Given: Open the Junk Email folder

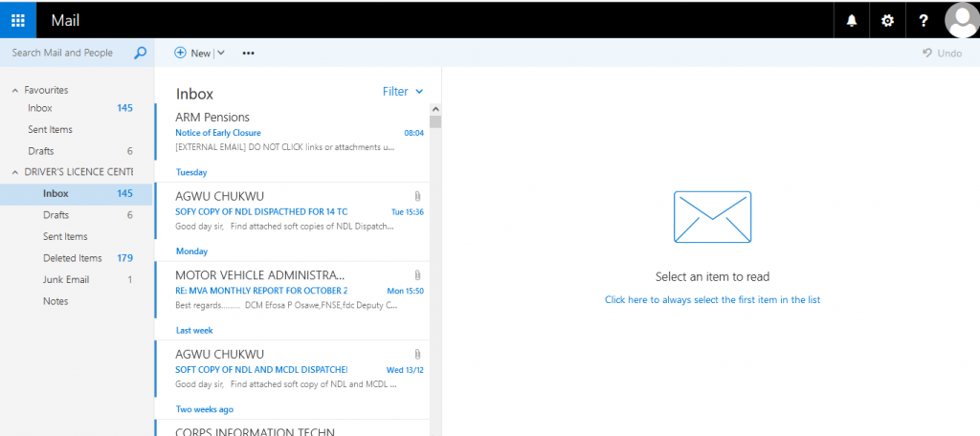Looking at the screenshot, I should point(66,279).
